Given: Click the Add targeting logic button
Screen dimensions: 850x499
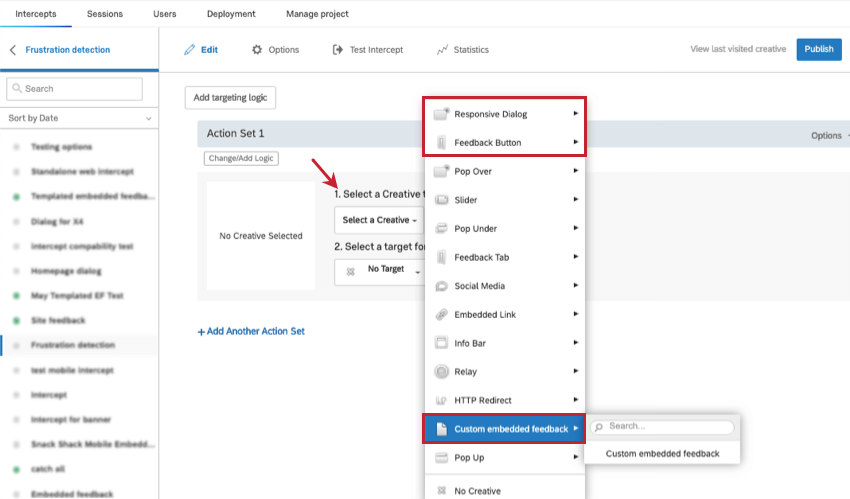Looking at the screenshot, I should coord(230,97).
